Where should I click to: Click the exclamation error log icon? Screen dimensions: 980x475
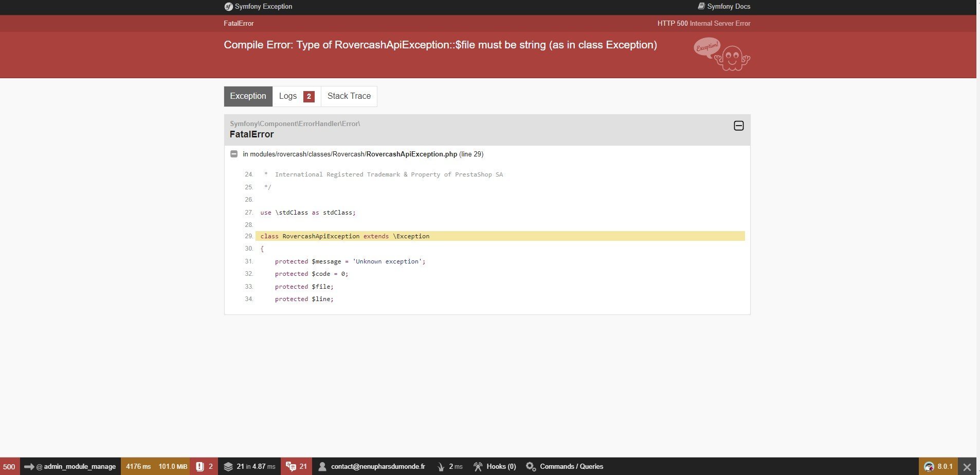point(201,466)
